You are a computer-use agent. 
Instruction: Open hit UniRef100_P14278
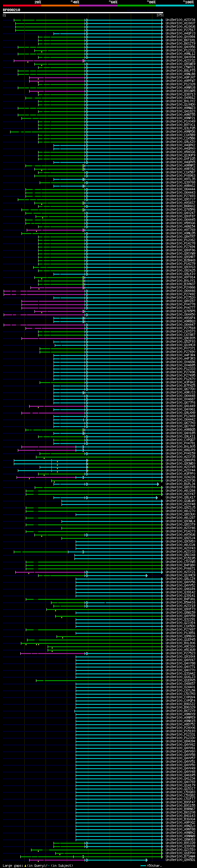180,244
